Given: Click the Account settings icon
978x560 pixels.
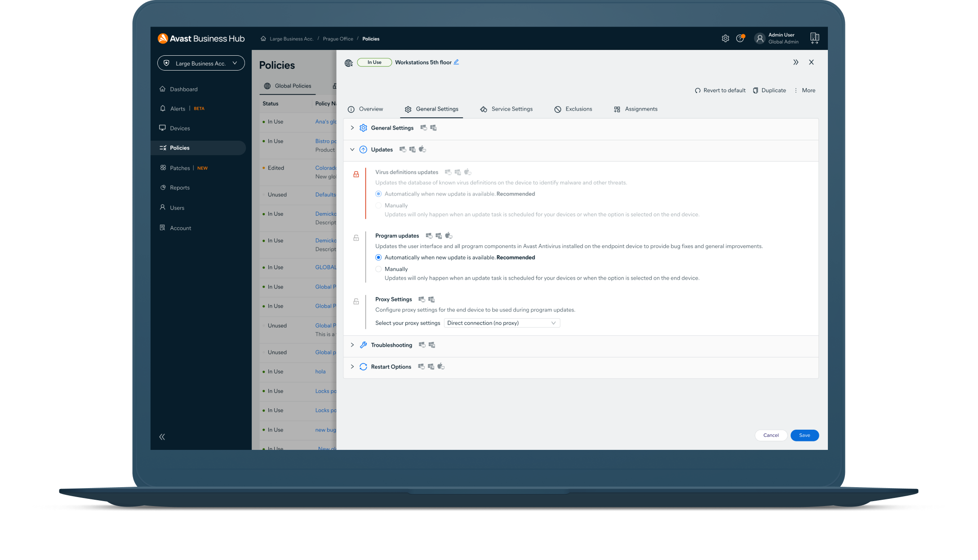Looking at the screenshot, I should [725, 38].
